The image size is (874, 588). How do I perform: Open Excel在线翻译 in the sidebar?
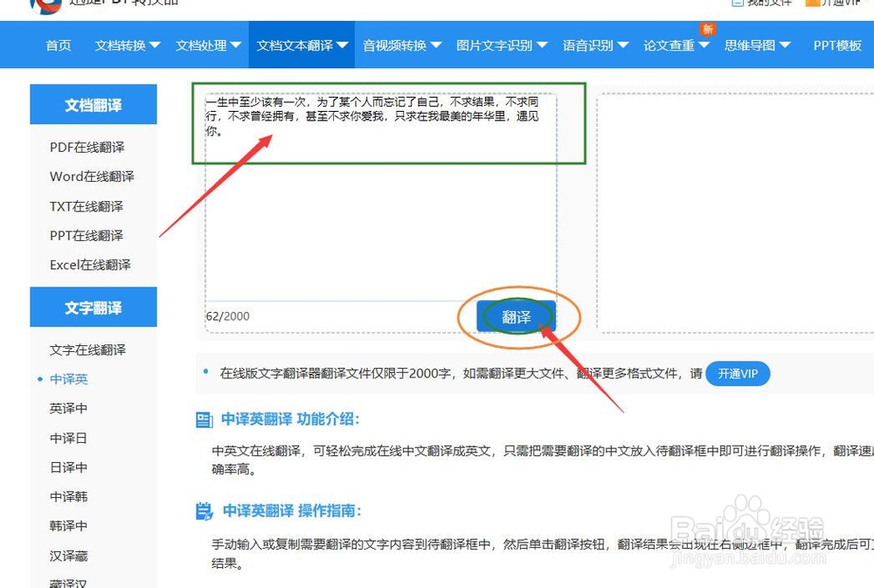90,266
